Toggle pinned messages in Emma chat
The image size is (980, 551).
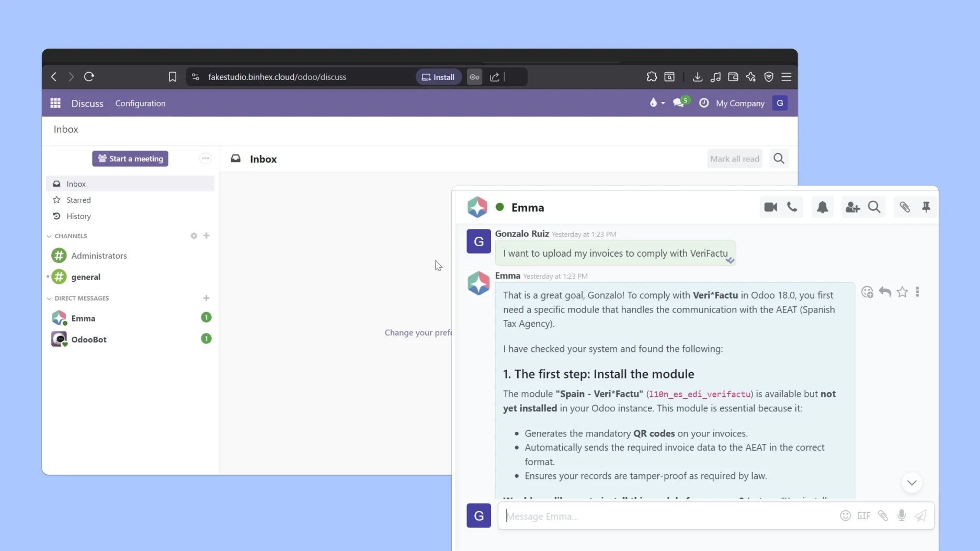coord(926,207)
